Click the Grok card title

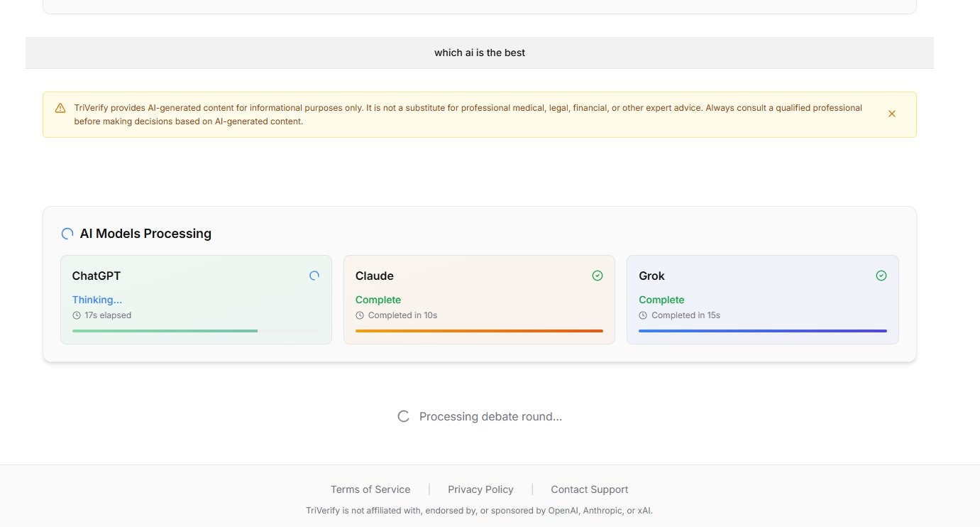[651, 276]
